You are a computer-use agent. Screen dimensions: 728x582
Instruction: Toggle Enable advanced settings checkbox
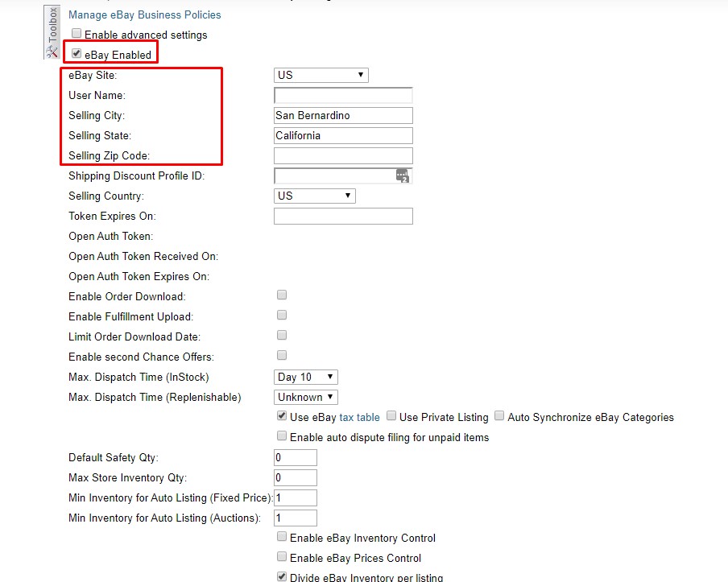pyautogui.click(x=77, y=34)
